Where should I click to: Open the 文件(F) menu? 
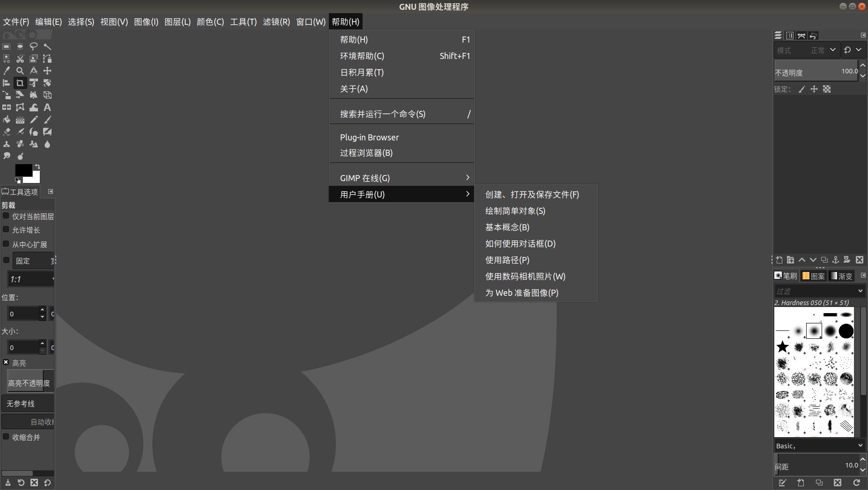pyautogui.click(x=16, y=22)
